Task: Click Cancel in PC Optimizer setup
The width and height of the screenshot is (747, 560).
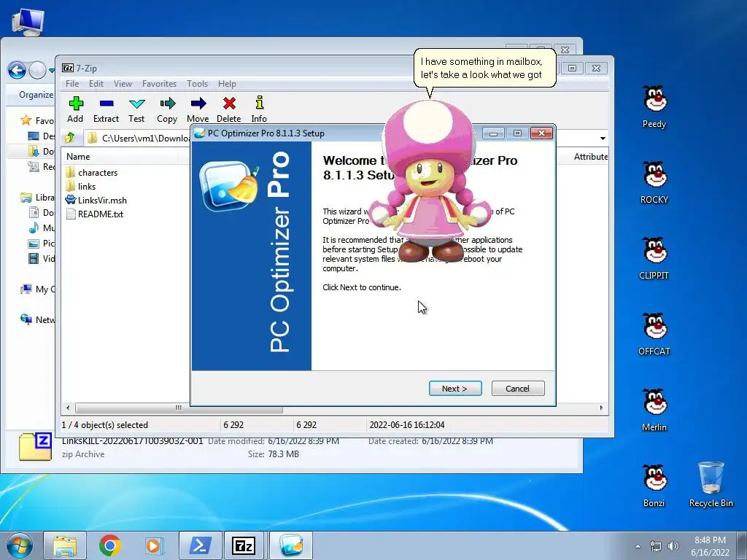Action: pyautogui.click(x=517, y=389)
